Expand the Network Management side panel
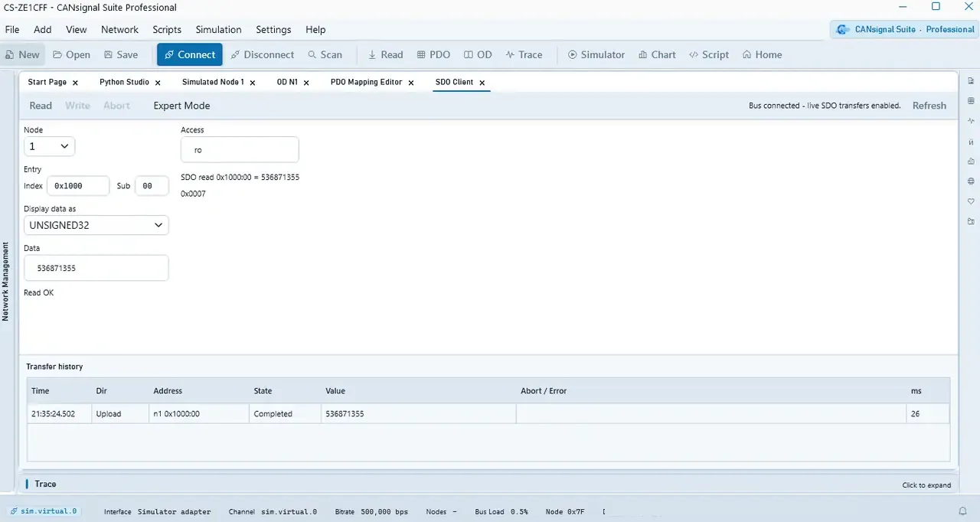Screen dimensions: 980x522 click(x=5, y=282)
